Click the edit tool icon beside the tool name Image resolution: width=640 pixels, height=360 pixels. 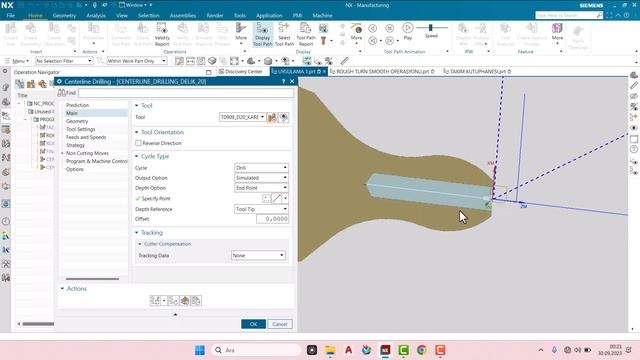click(272, 117)
